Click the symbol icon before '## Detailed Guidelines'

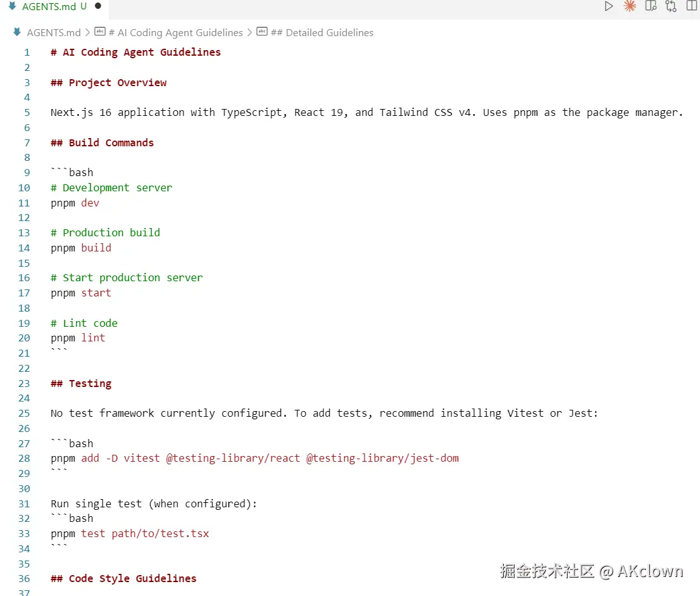pyautogui.click(x=262, y=32)
